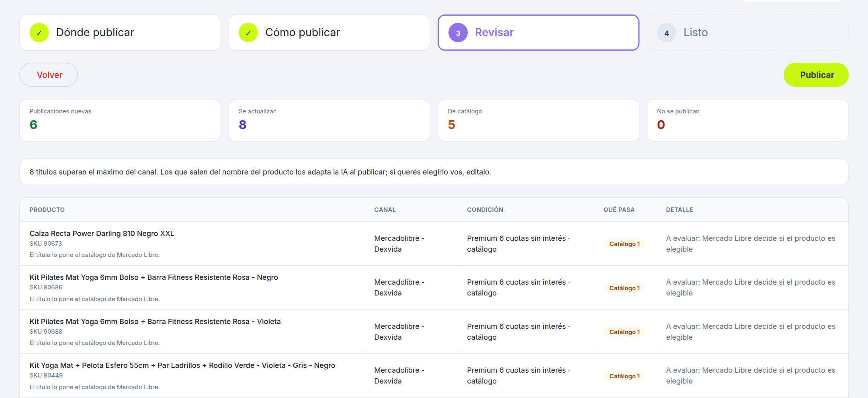The width and height of the screenshot is (868, 398).
Task: Click the catalog title note under SKU 90449
Action: click(94, 387)
